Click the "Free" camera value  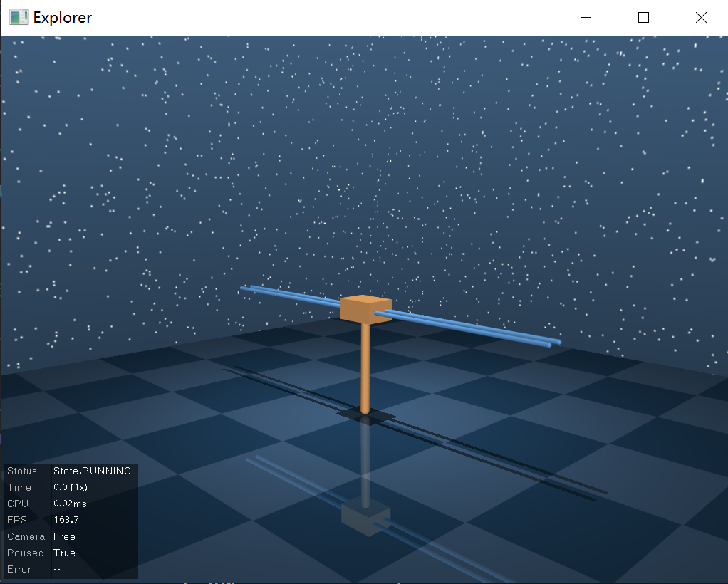[65, 536]
